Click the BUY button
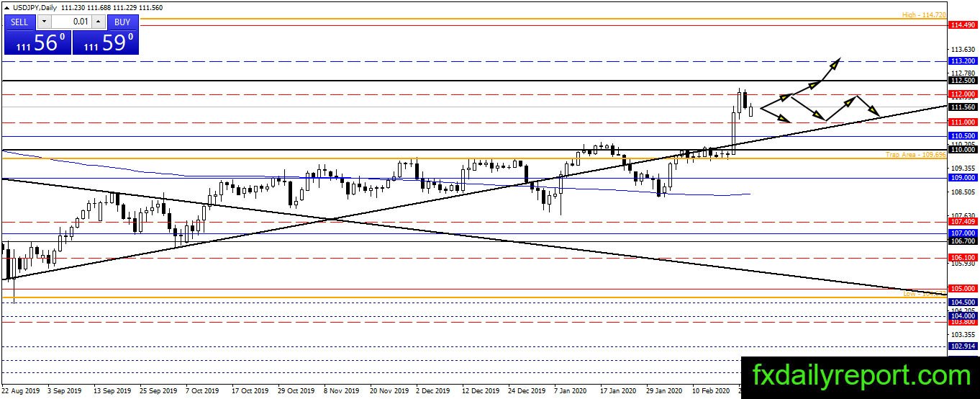 click(123, 22)
